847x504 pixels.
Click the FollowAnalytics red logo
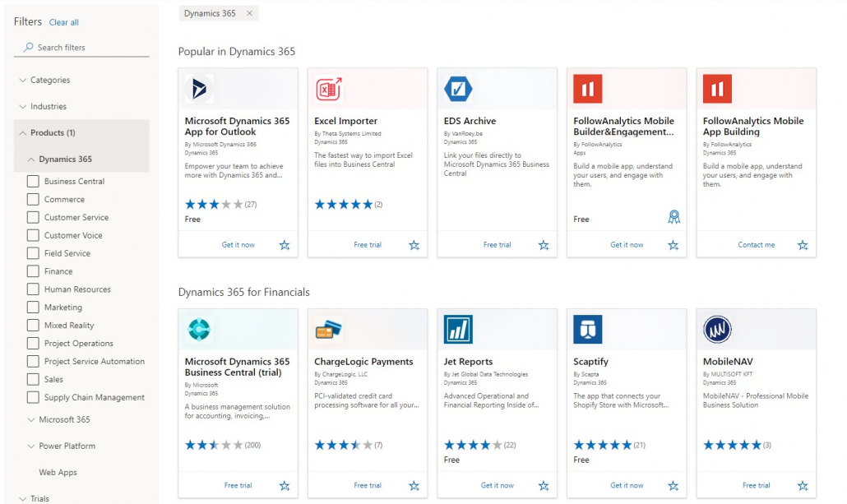click(587, 89)
